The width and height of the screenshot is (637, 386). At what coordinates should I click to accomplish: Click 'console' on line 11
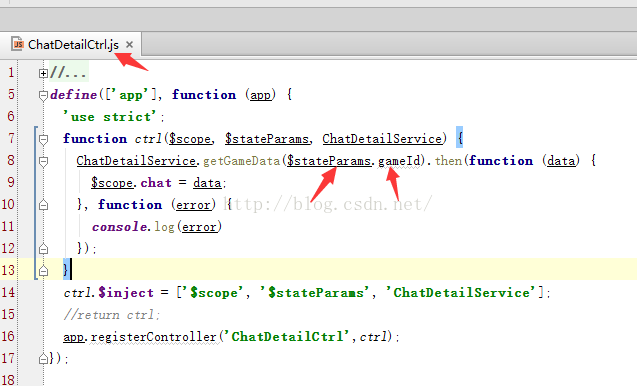click(x=119, y=227)
